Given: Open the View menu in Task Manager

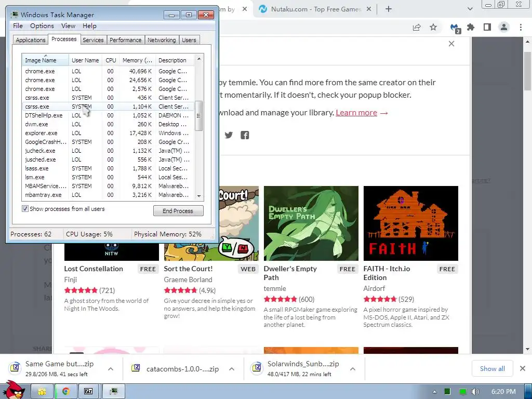Looking at the screenshot, I should pyautogui.click(x=68, y=26).
